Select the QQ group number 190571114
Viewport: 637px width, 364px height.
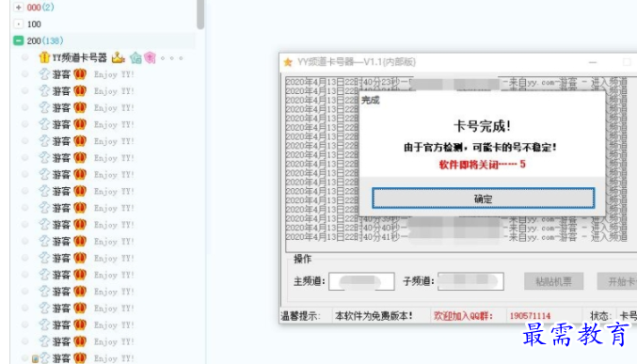click(530, 316)
